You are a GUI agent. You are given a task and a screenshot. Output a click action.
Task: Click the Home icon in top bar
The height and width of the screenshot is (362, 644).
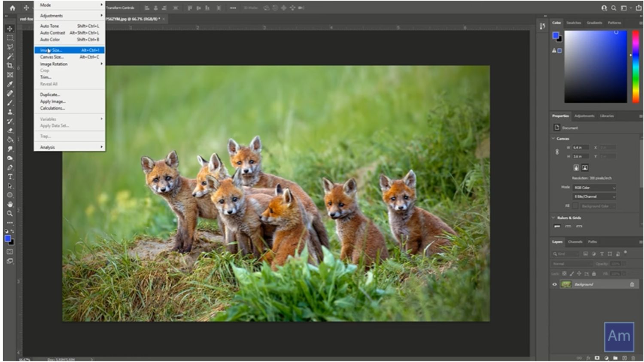click(x=12, y=8)
